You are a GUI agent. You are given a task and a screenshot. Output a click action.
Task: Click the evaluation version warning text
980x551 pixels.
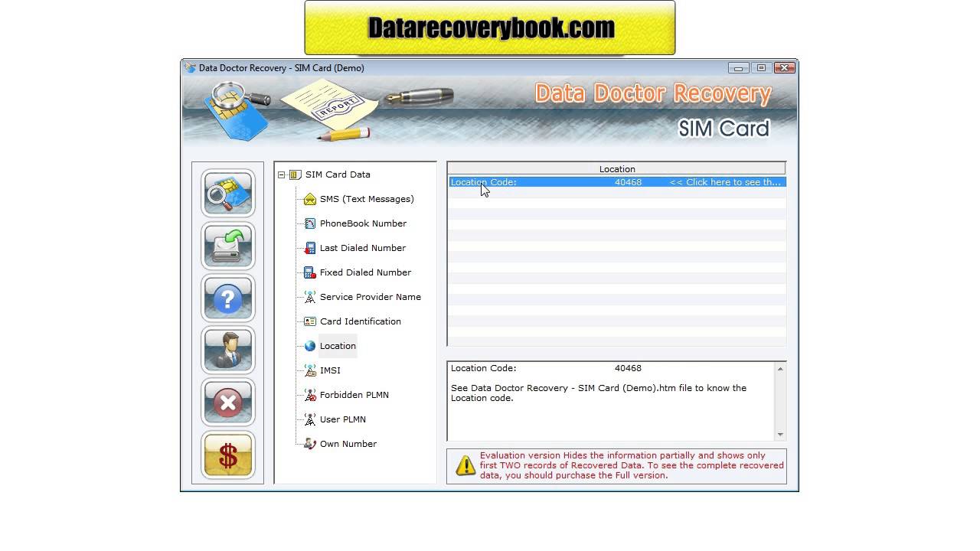[632, 465]
